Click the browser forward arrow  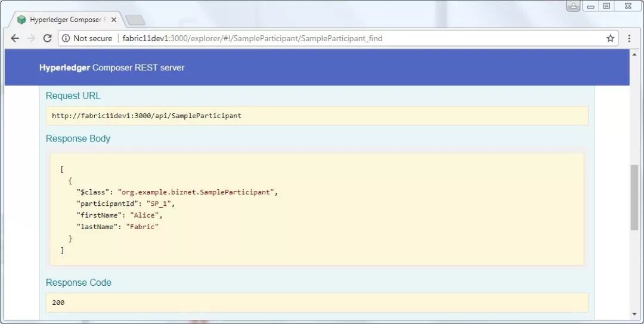(31, 38)
